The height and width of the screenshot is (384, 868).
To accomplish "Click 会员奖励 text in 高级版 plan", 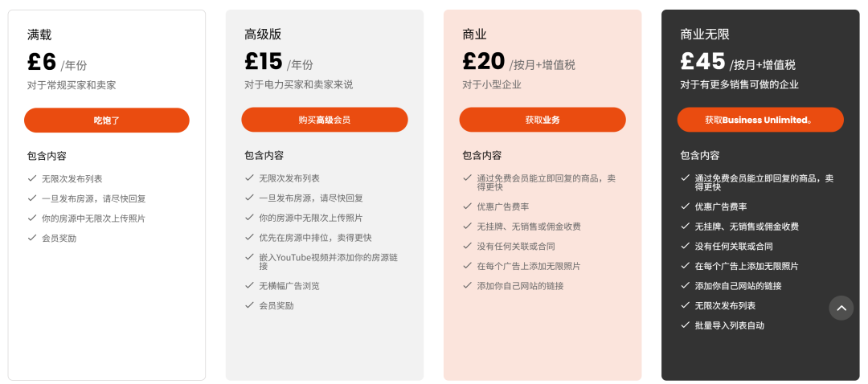I will tap(276, 305).
